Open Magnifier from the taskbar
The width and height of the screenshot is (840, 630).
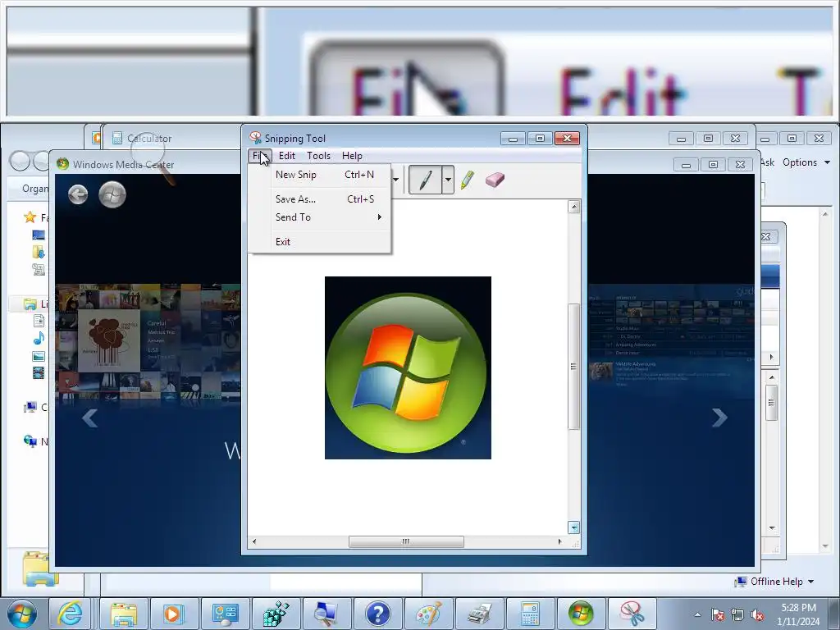326,614
